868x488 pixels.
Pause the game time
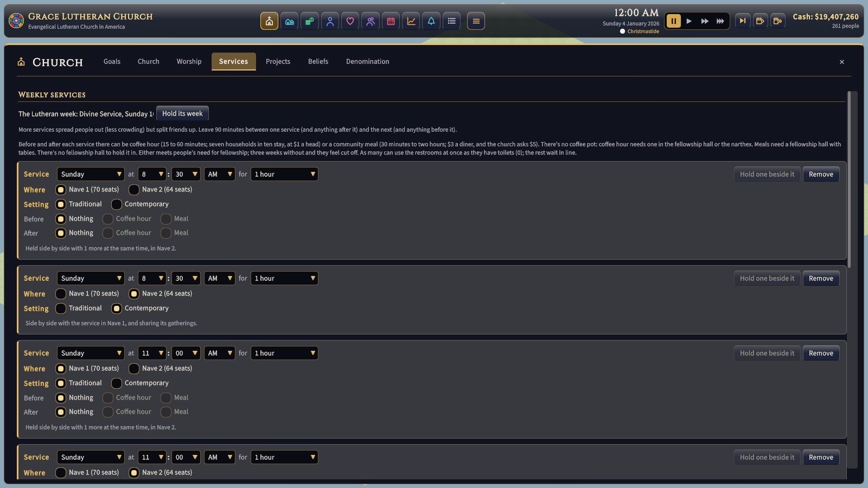[673, 21]
